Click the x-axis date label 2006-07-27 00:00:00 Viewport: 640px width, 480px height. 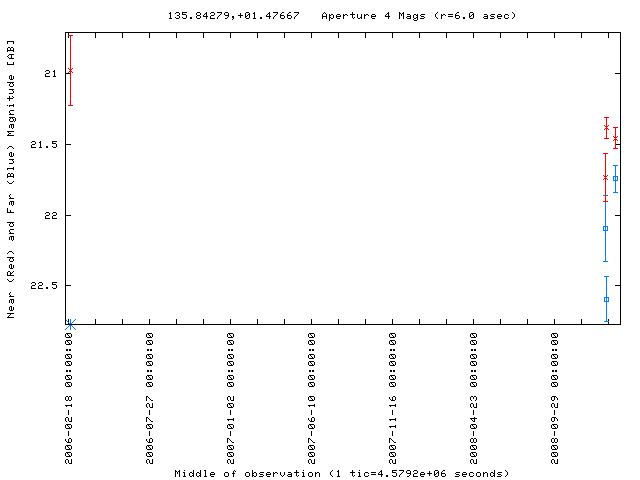pos(150,398)
